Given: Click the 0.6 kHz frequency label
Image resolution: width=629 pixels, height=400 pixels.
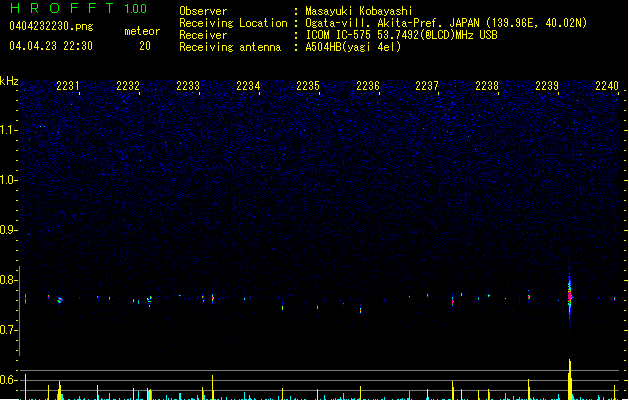Looking at the screenshot, I should click(x=8, y=380).
